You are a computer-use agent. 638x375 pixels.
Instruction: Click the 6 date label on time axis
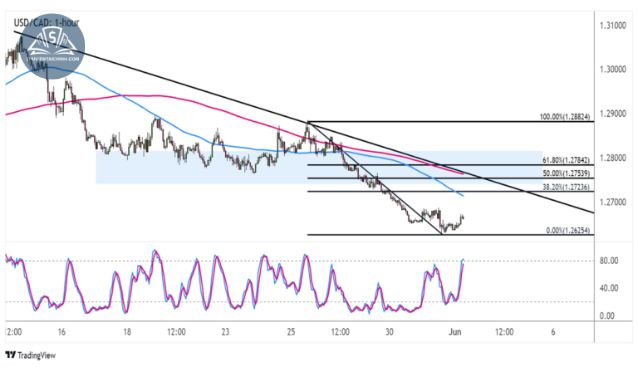(553, 332)
